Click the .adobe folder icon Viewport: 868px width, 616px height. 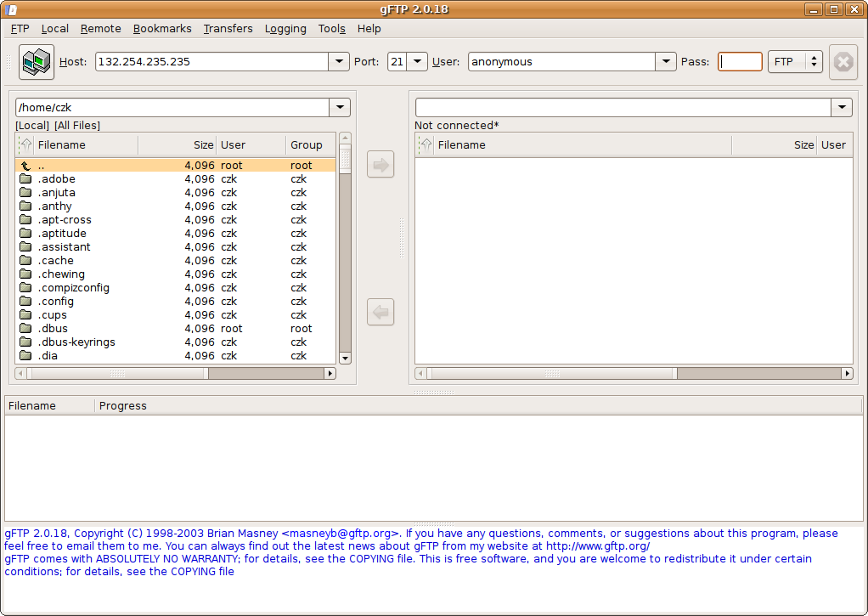point(25,178)
